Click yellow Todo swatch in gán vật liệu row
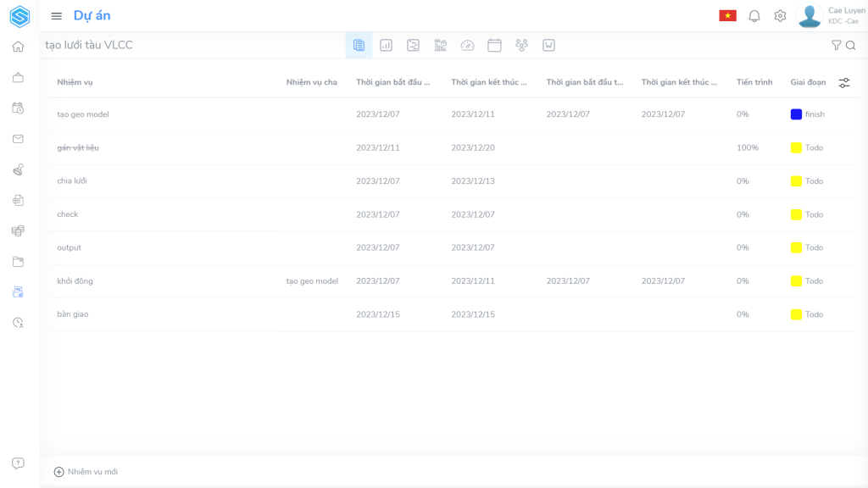Image resolution: width=868 pixels, height=488 pixels. (796, 147)
